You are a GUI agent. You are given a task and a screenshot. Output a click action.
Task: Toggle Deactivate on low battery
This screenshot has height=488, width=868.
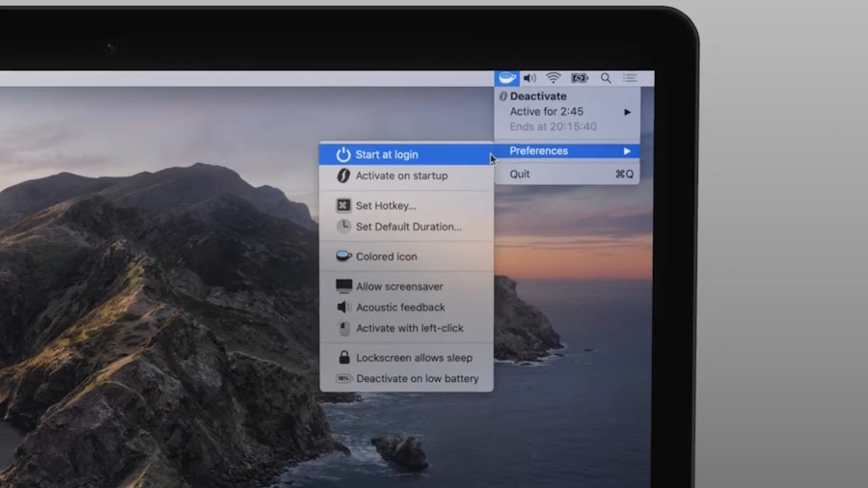coord(417,379)
